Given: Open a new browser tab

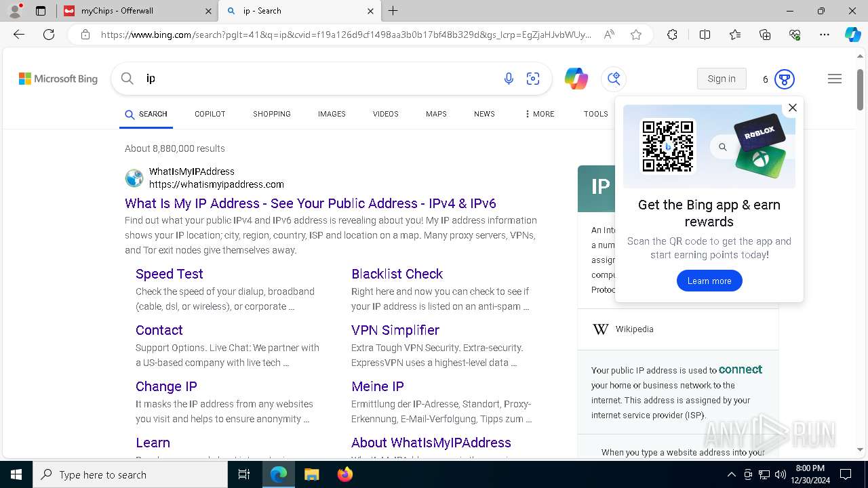Looking at the screenshot, I should (x=393, y=11).
